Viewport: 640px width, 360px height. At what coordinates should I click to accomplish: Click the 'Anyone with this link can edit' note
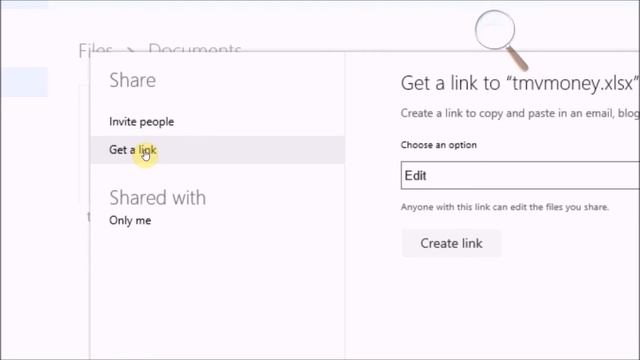coord(504,207)
